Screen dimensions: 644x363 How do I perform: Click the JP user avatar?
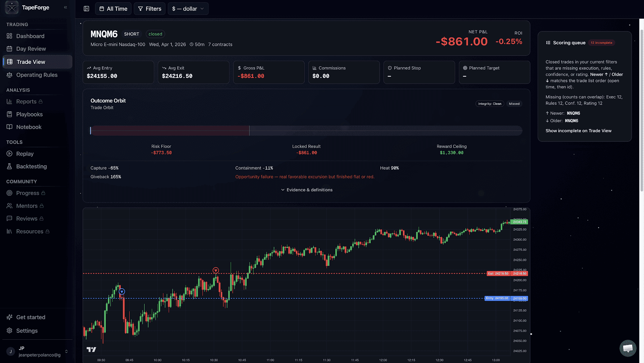click(11, 352)
